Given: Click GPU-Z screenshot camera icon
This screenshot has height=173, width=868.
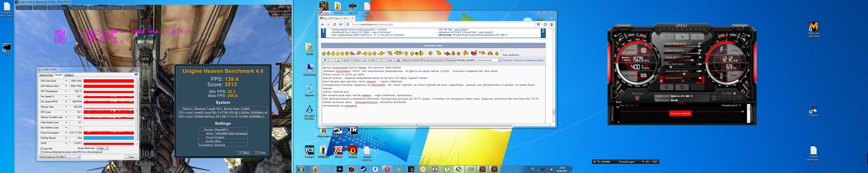Looking at the screenshot, I should click(x=136, y=74).
